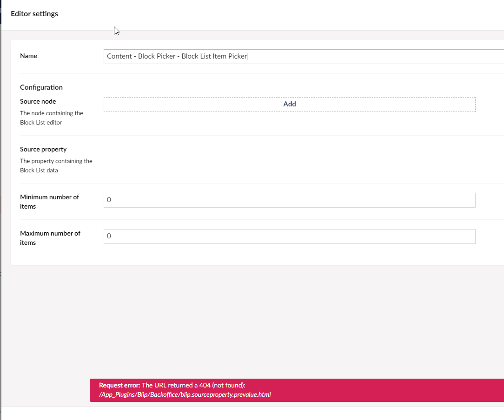Click the Editor settings heading
Image resolution: width=504 pixels, height=420 pixels.
coord(34,13)
